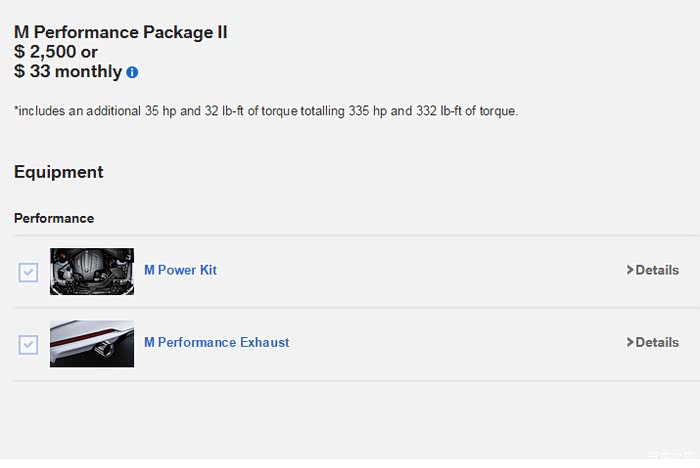Open the M Performance Exhaust link
Viewport: 700px width, 468px height.
pos(216,342)
